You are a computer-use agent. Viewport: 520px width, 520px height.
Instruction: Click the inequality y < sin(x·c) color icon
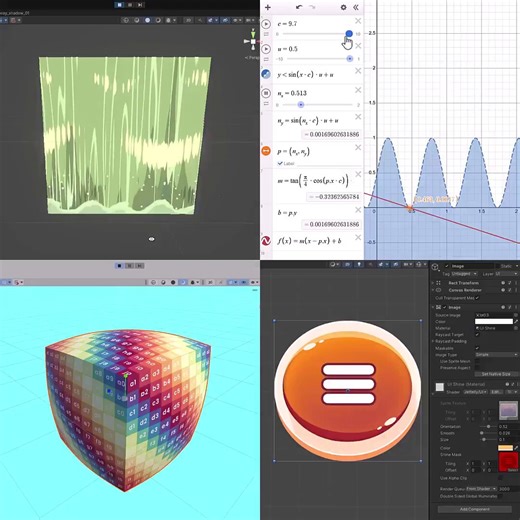click(x=266, y=74)
